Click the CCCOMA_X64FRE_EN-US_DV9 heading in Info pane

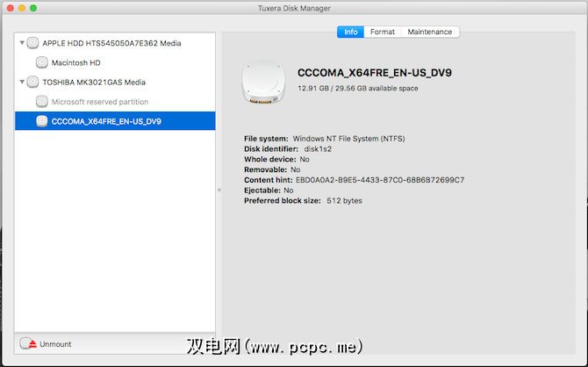coord(375,73)
